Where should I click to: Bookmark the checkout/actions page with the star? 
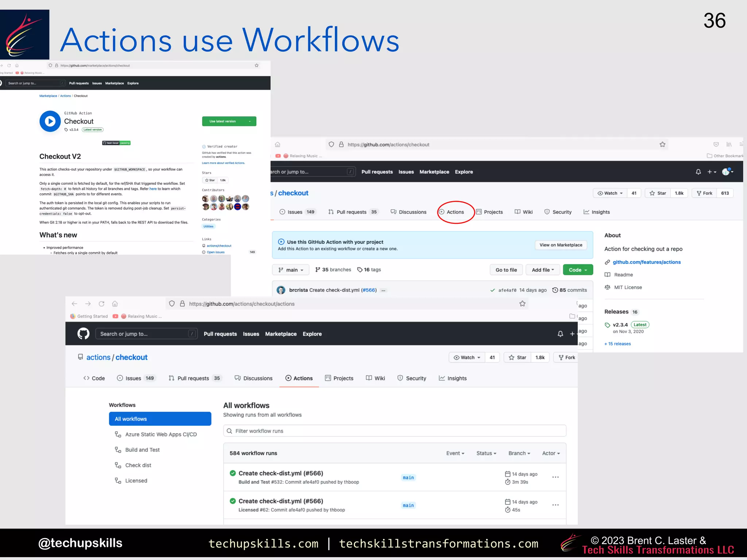(x=522, y=304)
